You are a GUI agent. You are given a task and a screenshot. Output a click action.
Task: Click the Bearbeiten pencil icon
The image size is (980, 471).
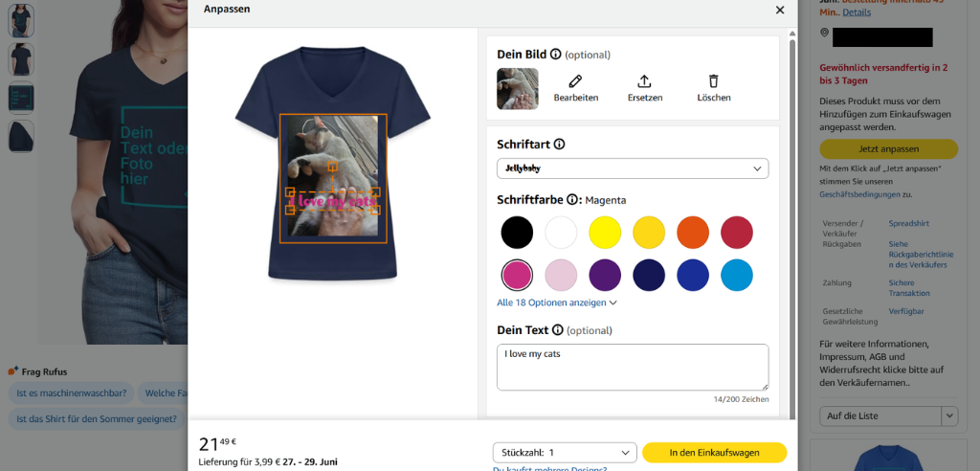point(575,81)
